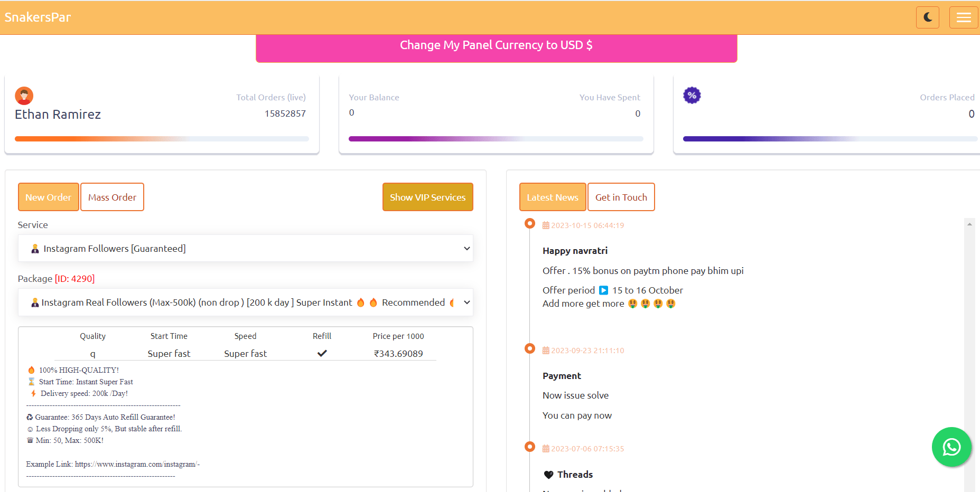Select the New Order tab

48,197
